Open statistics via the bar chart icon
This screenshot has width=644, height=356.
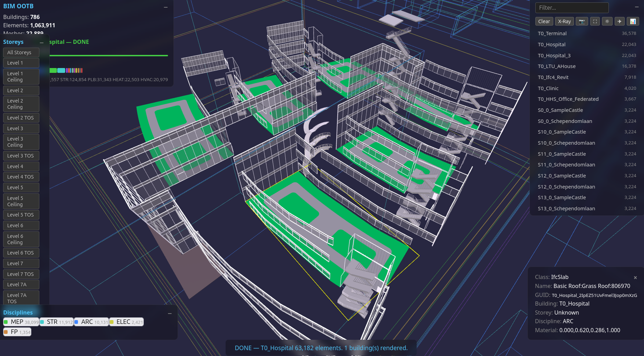(633, 21)
